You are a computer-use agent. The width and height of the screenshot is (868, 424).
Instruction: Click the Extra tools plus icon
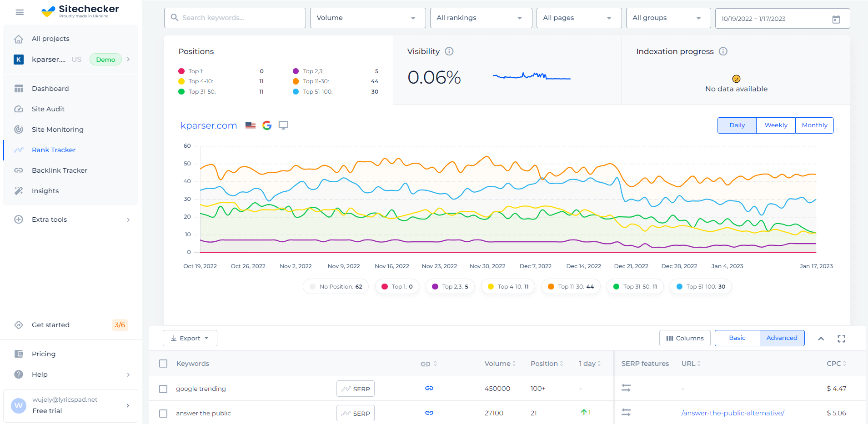pyautogui.click(x=19, y=219)
